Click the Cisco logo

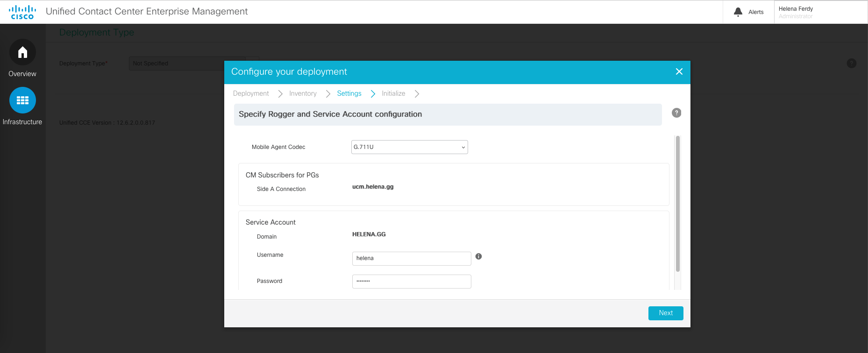(22, 12)
